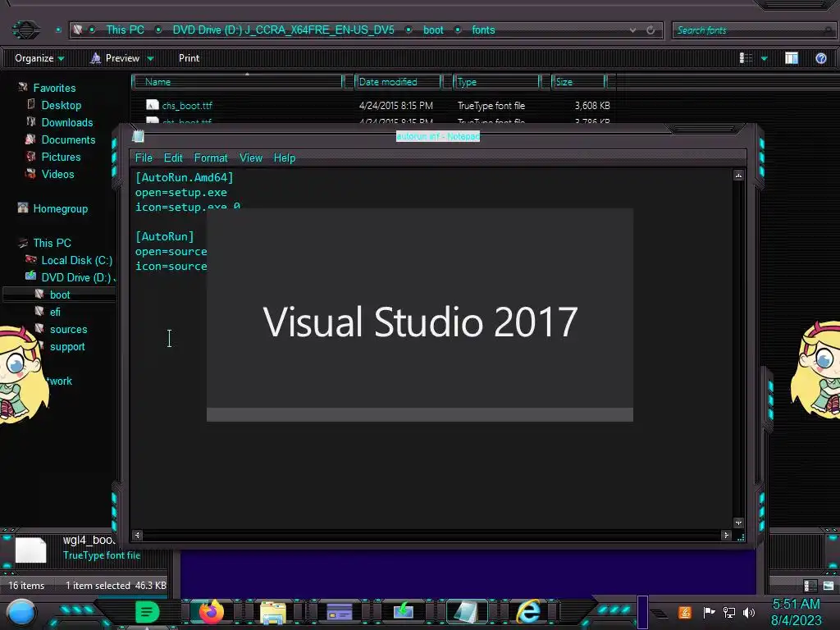Open File Explorer from the taskbar
The image size is (840, 630).
[x=273, y=613]
